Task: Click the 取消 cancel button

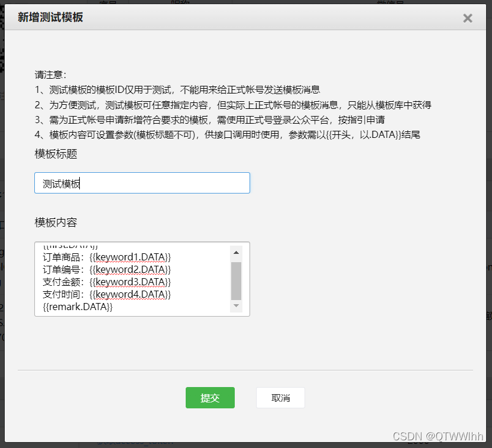Action: (280, 398)
